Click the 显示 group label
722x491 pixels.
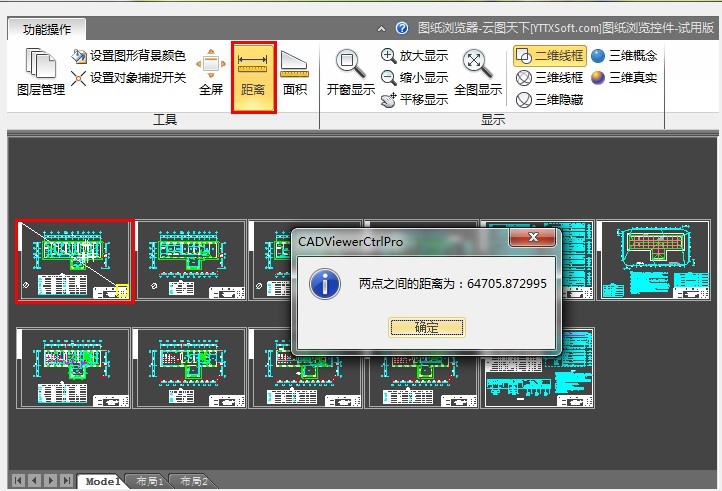coord(493,120)
